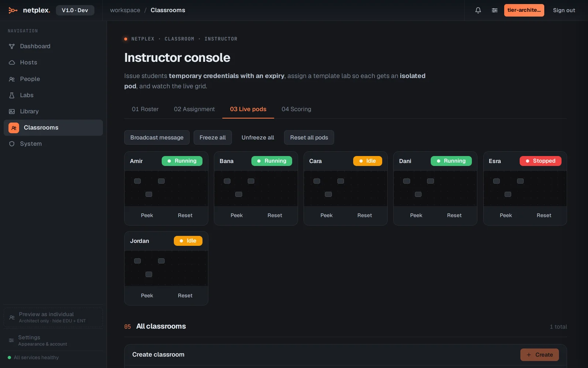Viewport: 588px width, 368px height.
Task: Click Reset all pods button
Action: click(x=309, y=138)
